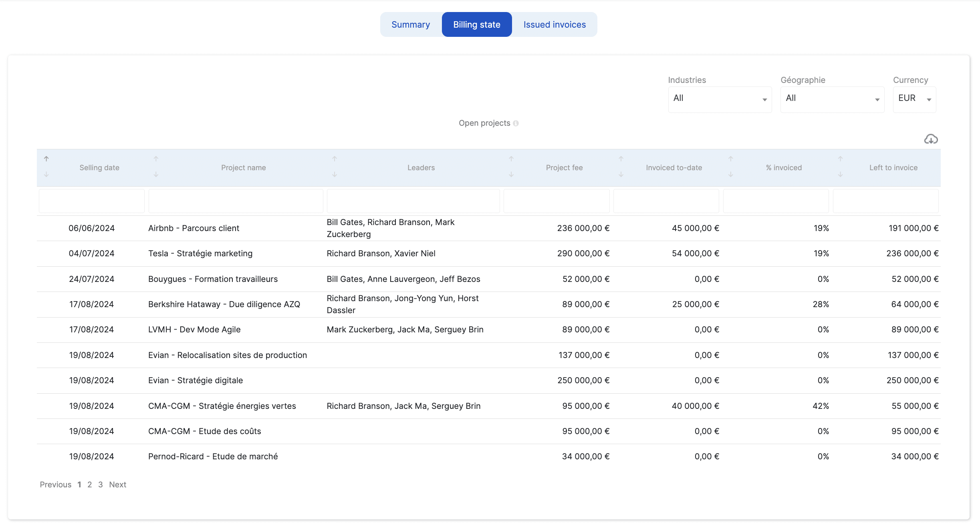Sort Invoiced to-date ascending arrow
The image size is (980, 531).
621,159
